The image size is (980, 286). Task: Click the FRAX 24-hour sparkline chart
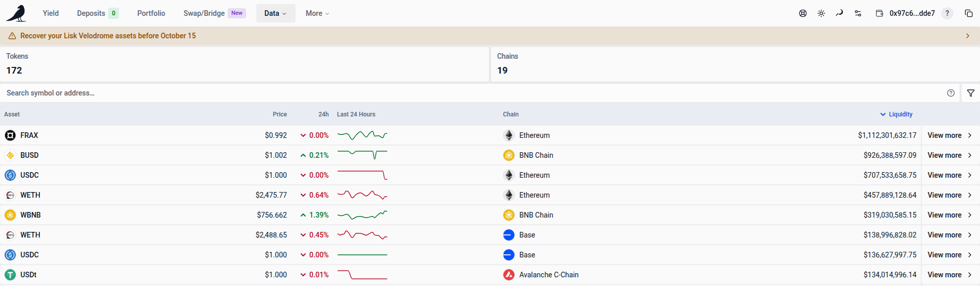362,135
